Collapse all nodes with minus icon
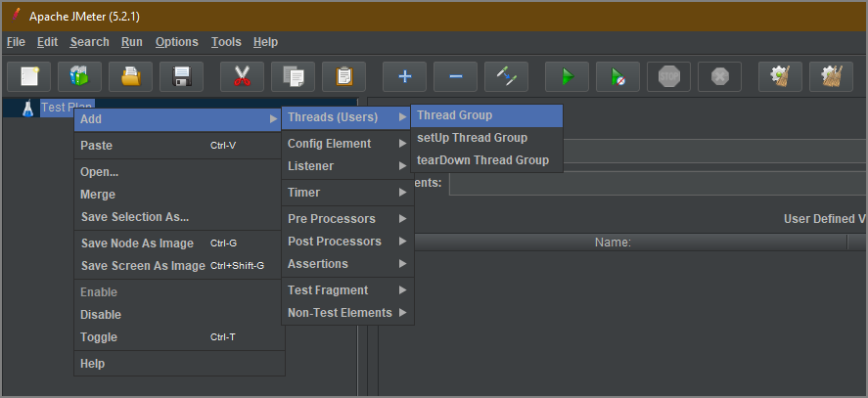Viewport: 868px width, 398px height. coord(456,76)
